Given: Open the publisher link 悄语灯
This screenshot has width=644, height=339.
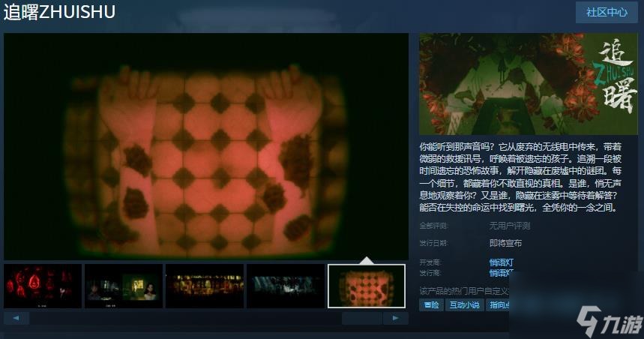Looking at the screenshot, I should (x=501, y=273).
